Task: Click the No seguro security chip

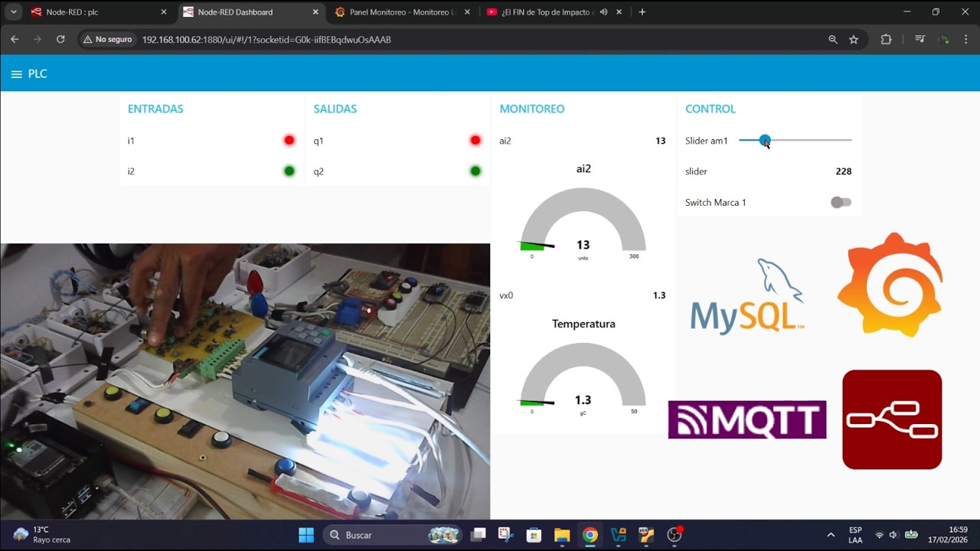Action: (x=108, y=39)
